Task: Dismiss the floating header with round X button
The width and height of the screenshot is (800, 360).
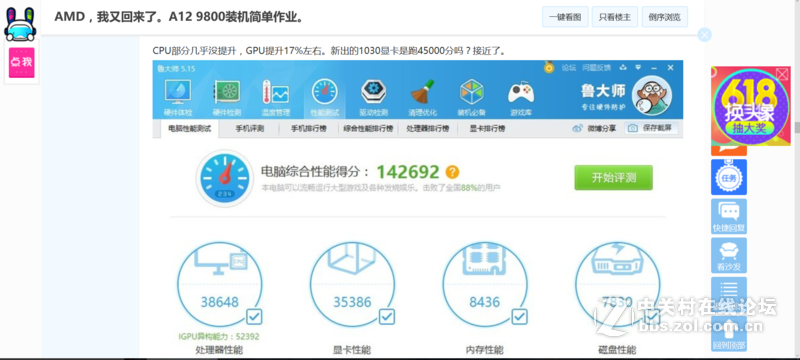Action: (x=705, y=35)
